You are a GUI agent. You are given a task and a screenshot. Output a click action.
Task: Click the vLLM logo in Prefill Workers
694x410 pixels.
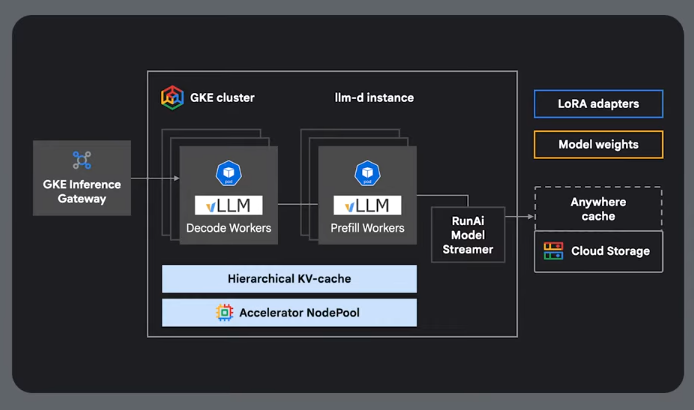(x=367, y=205)
